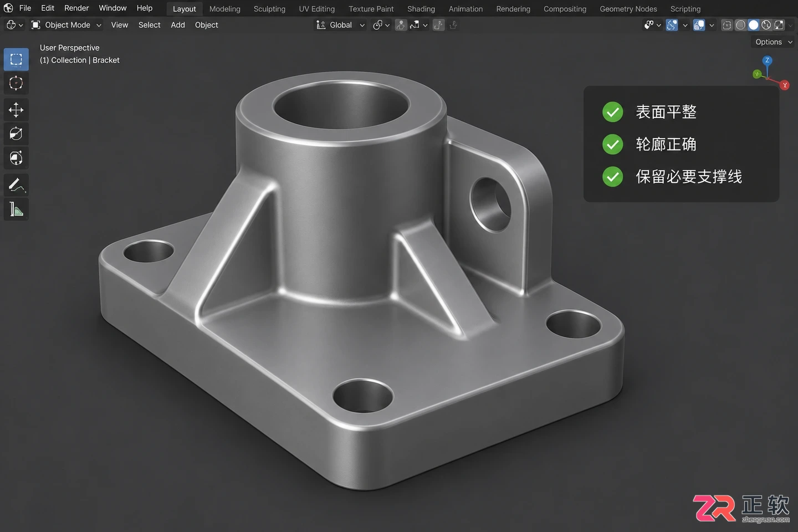The image size is (798, 532).
Task: Select the Measure ruler tool
Action: (x=16, y=209)
